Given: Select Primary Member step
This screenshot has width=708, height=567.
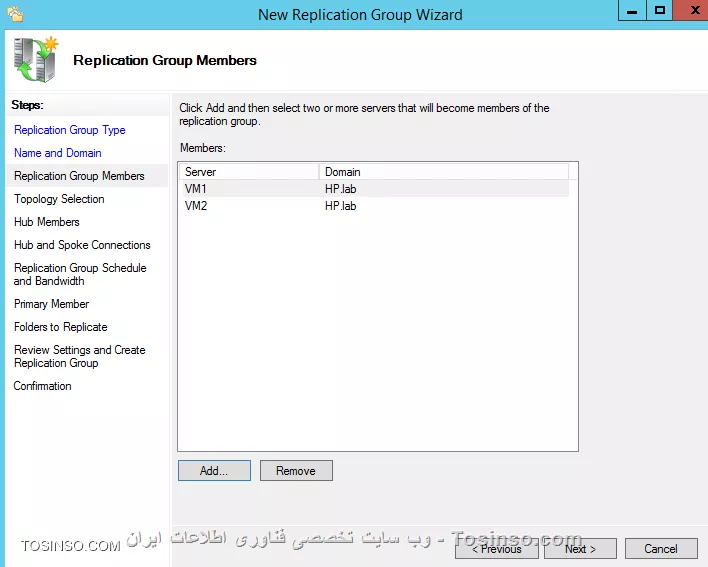Looking at the screenshot, I should point(51,304).
